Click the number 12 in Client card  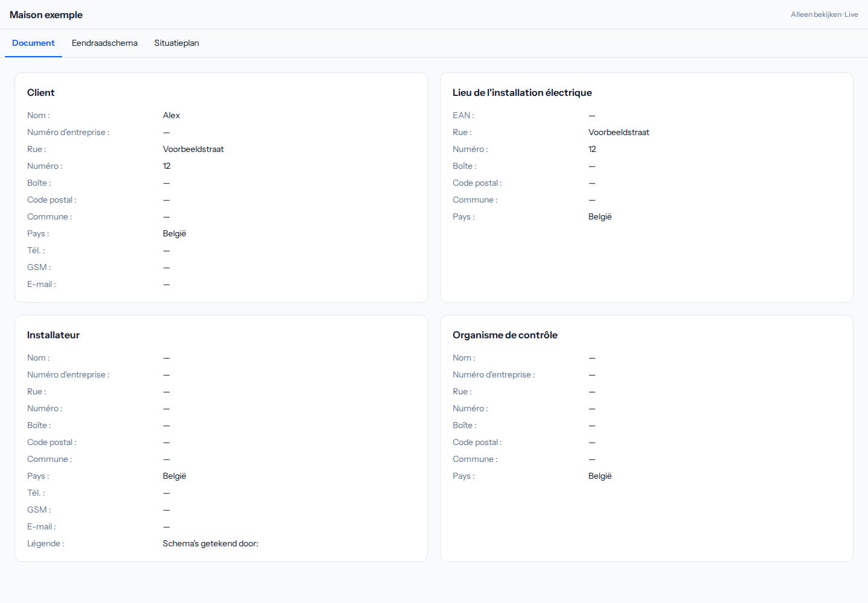pyautogui.click(x=166, y=166)
